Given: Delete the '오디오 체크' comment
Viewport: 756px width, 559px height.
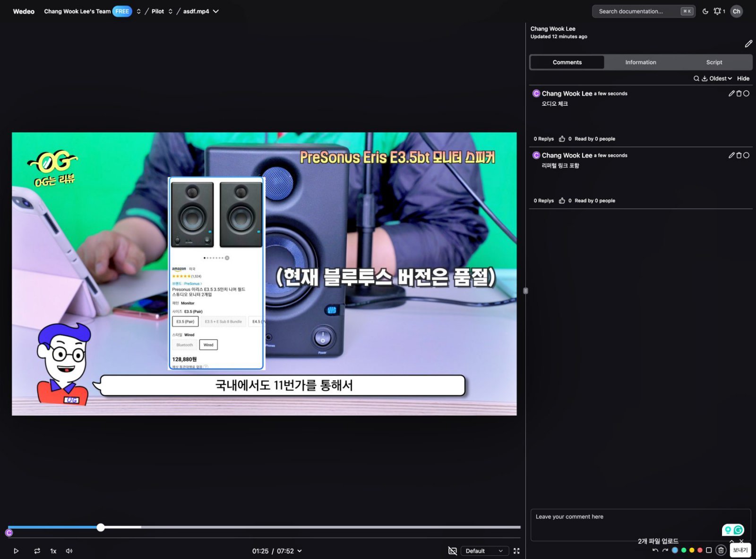Looking at the screenshot, I should [739, 93].
